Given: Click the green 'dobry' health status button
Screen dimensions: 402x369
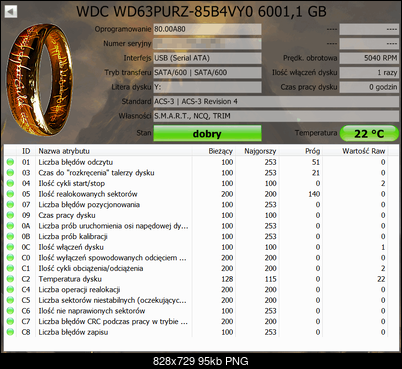Looking at the screenshot, I should pos(207,133).
